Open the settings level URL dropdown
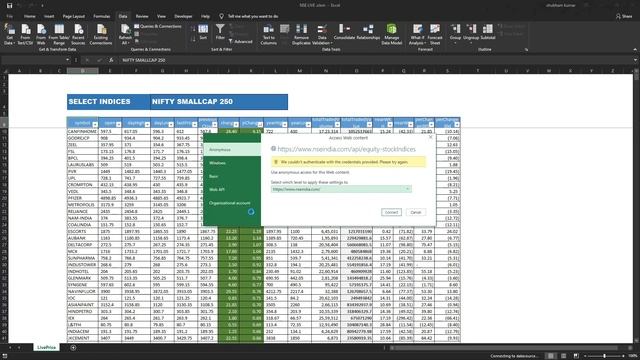The width and height of the screenshot is (640, 360). click(341, 189)
